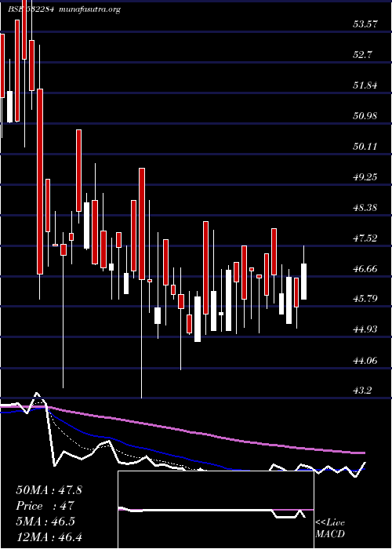Click inside the Live MACD inset chart
Viewport: 392px width, 549px height.
pos(216,510)
